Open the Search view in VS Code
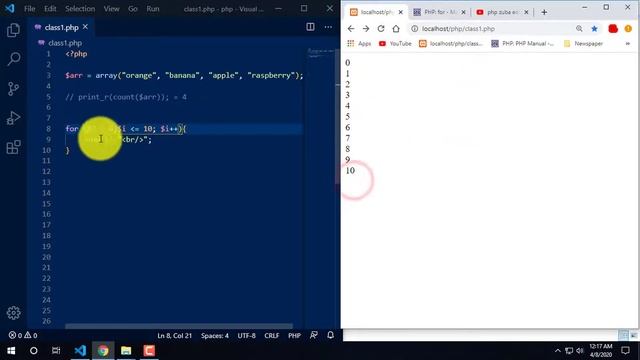The height and width of the screenshot is (360, 640). tap(13, 59)
